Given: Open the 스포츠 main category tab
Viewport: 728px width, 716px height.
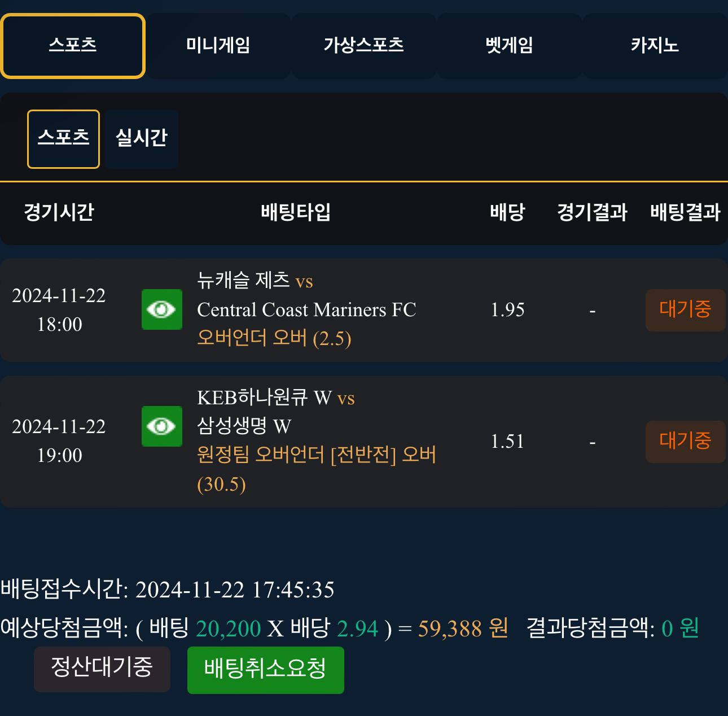Looking at the screenshot, I should point(73,46).
